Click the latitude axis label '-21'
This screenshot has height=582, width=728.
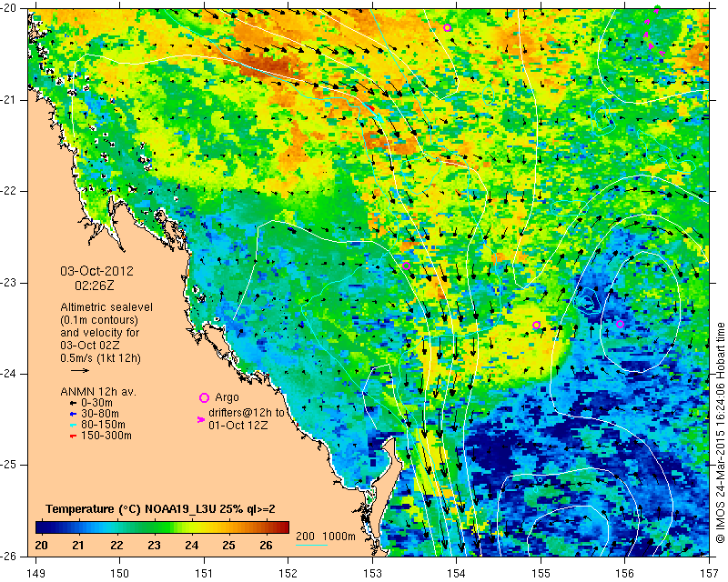pyautogui.click(x=8, y=100)
